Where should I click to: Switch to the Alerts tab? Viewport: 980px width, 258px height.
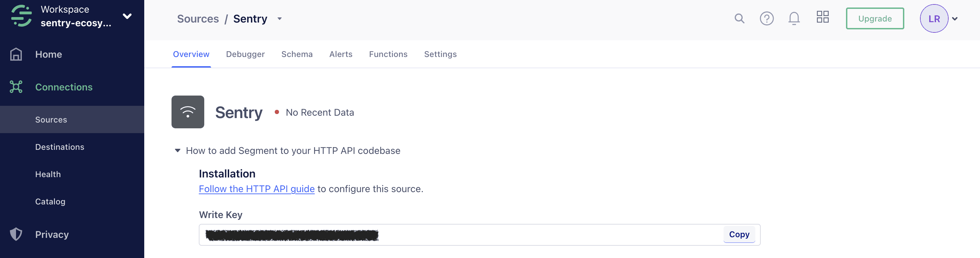pyautogui.click(x=341, y=54)
